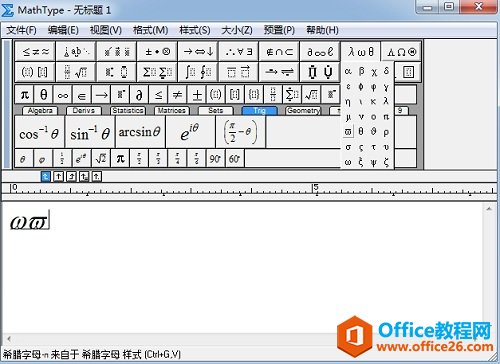500x364 pixels.
Task: Insert gamma from the Greek palette
Action: point(386,87)
